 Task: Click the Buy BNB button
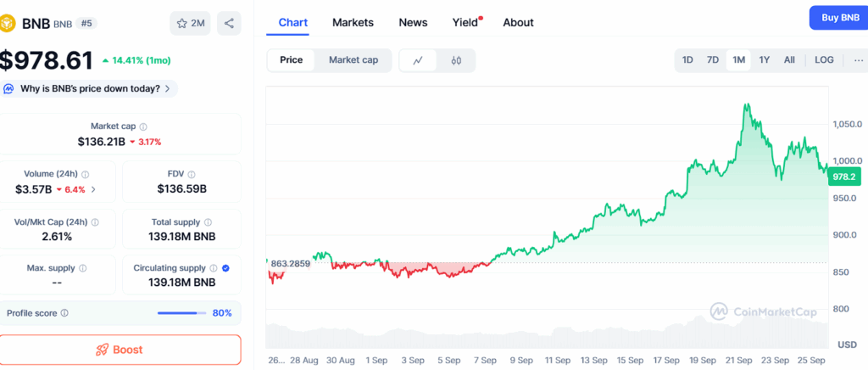[838, 18]
